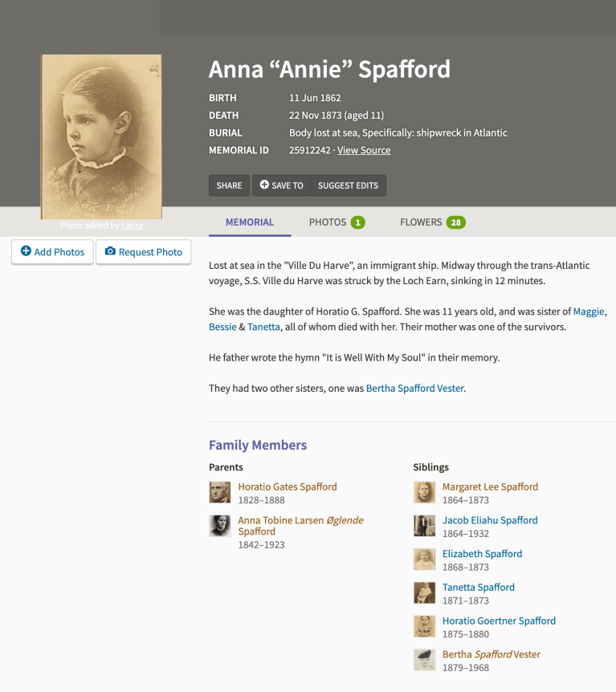Image resolution: width=616 pixels, height=692 pixels.
Task: Open Horatio Gates Spafford's portrait thumbnail
Action: click(x=219, y=492)
